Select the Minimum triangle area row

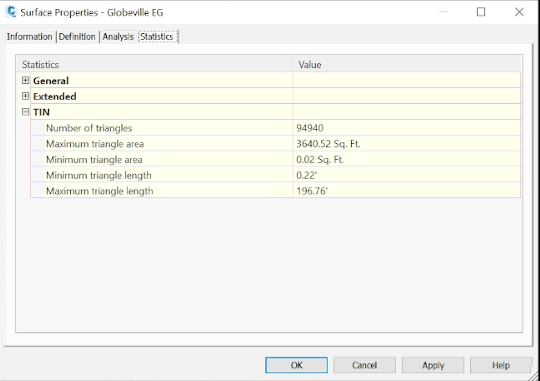pos(276,159)
